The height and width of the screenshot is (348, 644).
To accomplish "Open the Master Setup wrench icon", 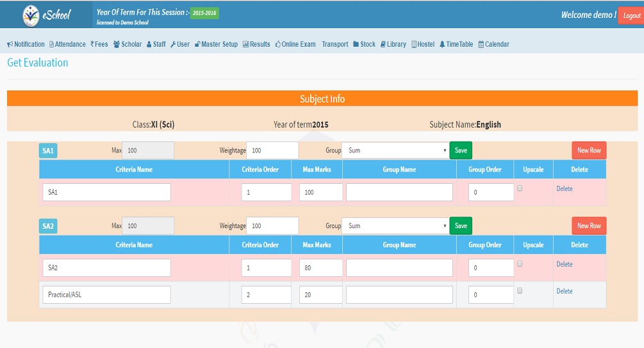I will tap(197, 44).
